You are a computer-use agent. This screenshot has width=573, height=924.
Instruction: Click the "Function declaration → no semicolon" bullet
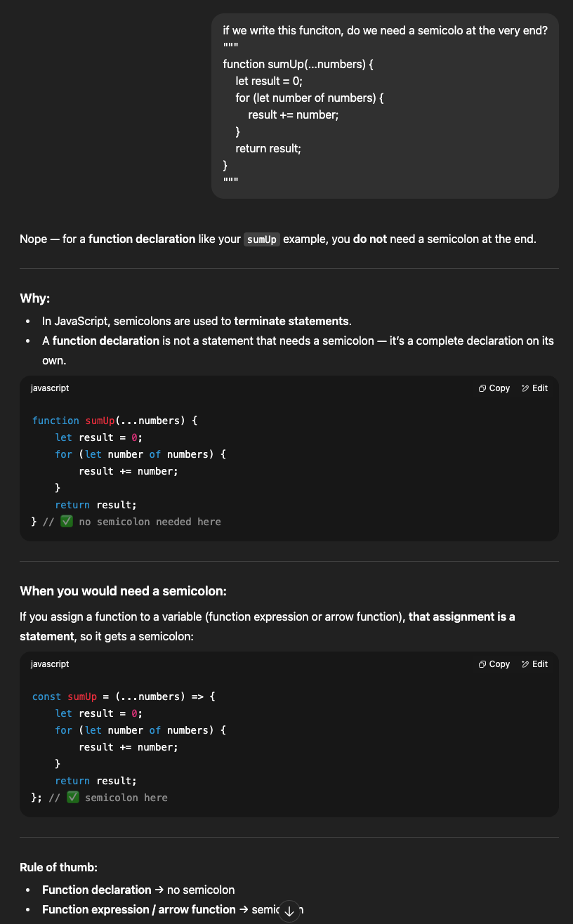pyautogui.click(x=138, y=890)
